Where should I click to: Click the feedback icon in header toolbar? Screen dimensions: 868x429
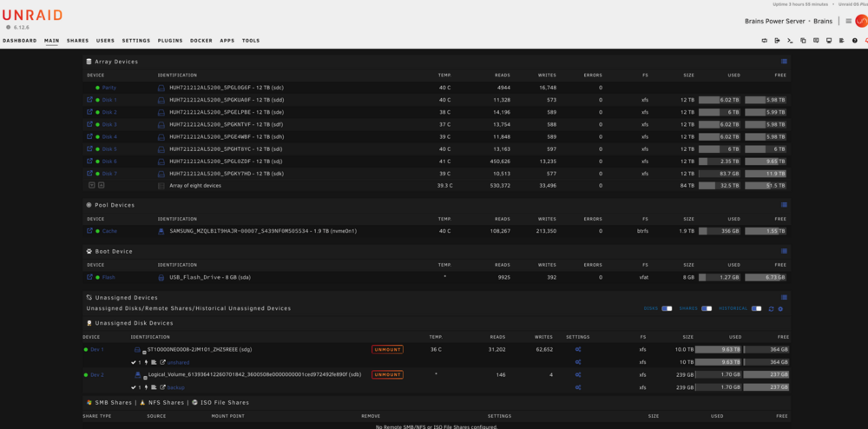pos(816,41)
